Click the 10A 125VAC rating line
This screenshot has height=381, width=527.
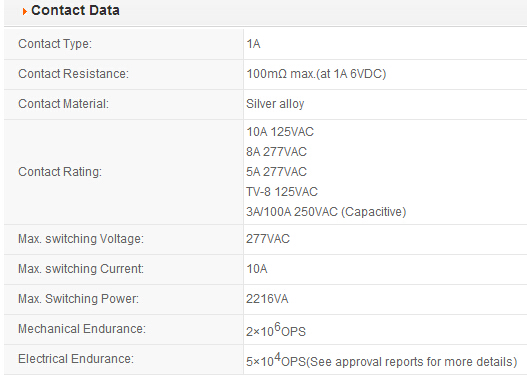click(280, 132)
